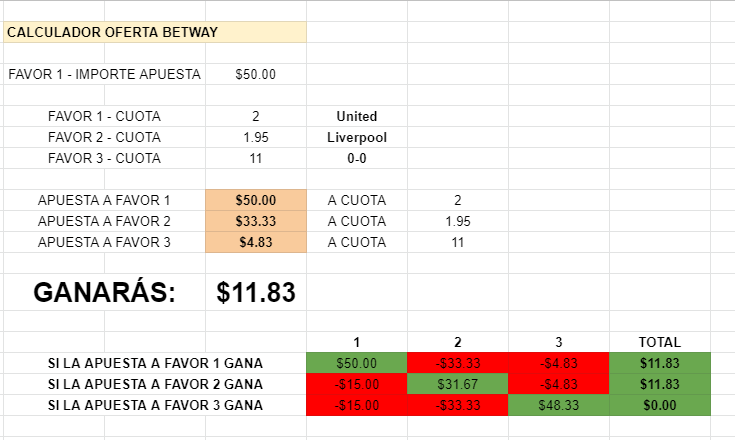Select the Favor 1 cuota value 2
Image resolution: width=735 pixels, height=440 pixels.
click(256, 116)
